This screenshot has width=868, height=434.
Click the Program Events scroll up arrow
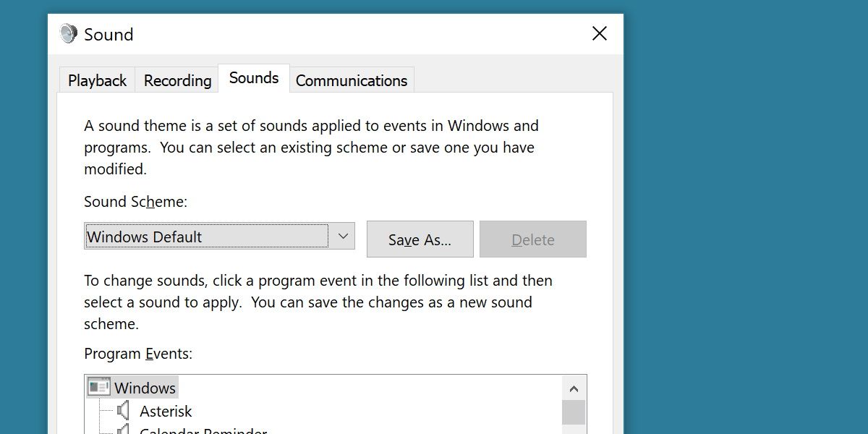click(x=574, y=388)
